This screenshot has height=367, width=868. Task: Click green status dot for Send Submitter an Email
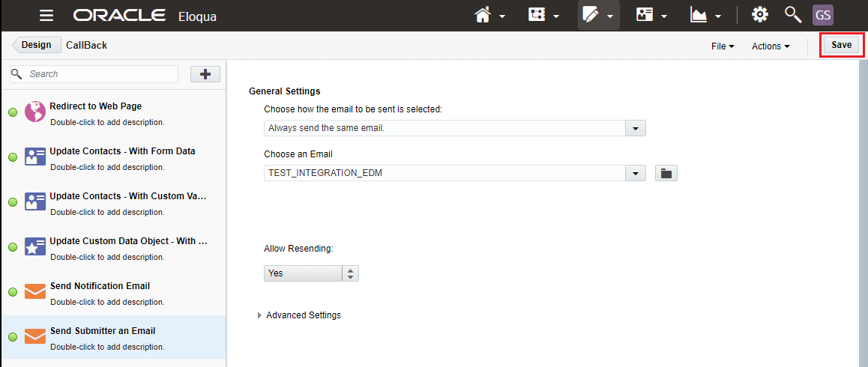(13, 336)
